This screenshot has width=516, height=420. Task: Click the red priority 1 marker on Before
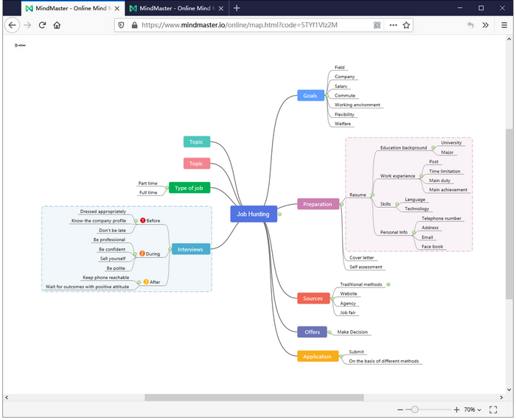[142, 220]
